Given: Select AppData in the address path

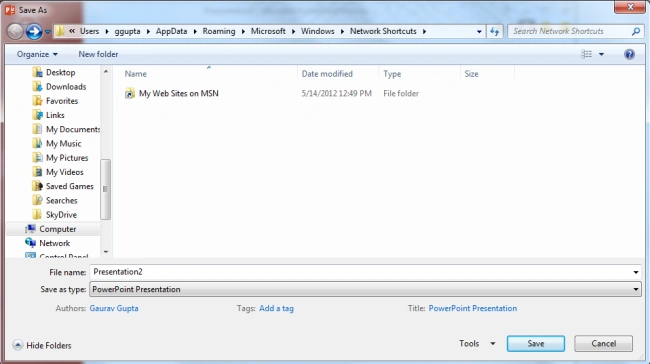Looking at the screenshot, I should (x=172, y=32).
